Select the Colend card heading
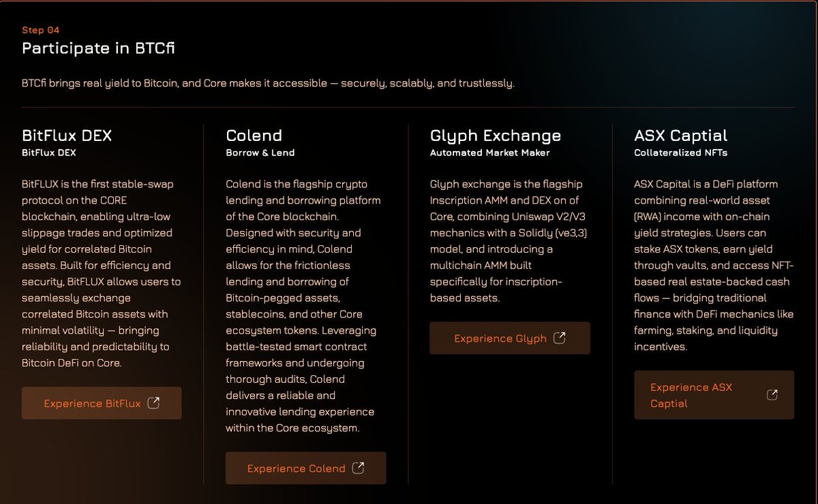The width and height of the screenshot is (818, 504). coord(254,135)
